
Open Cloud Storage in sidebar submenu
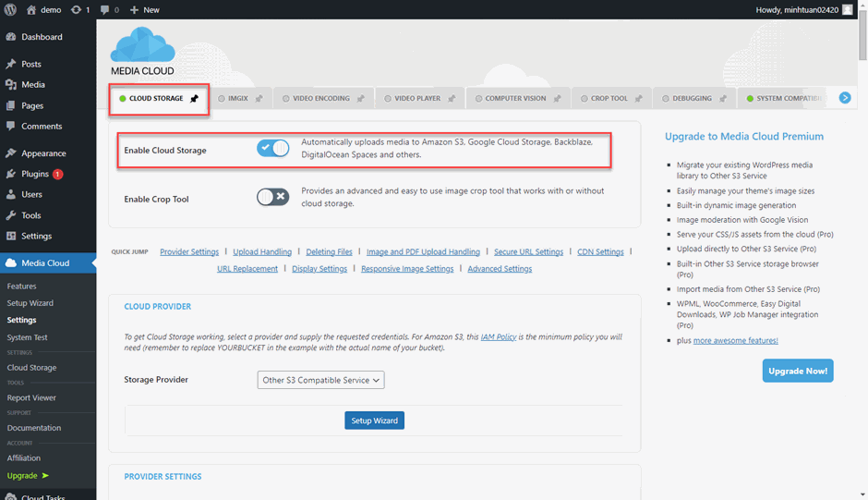point(31,368)
